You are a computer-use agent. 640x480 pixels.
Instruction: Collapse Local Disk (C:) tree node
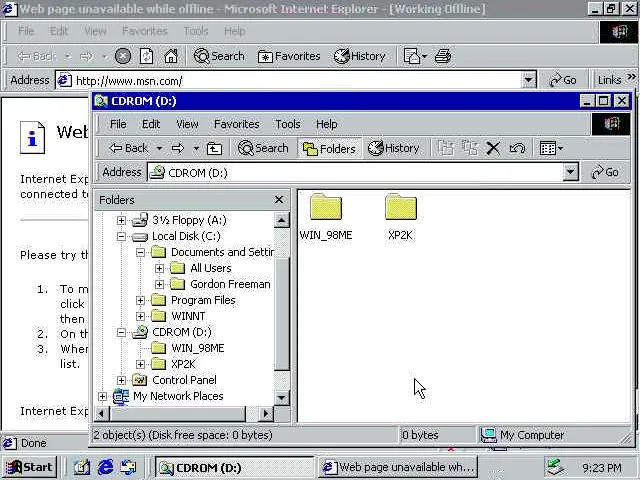pyautogui.click(x=121, y=236)
